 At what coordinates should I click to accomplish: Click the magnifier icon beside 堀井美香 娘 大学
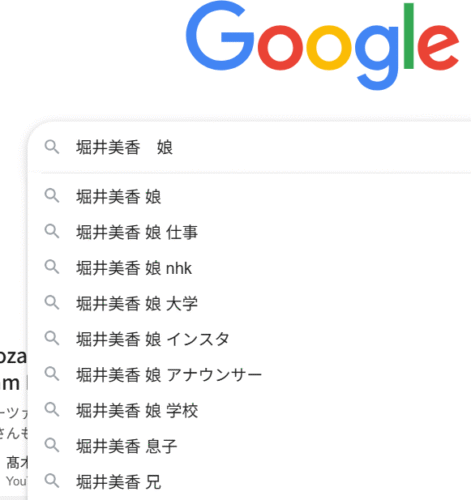(x=52, y=303)
